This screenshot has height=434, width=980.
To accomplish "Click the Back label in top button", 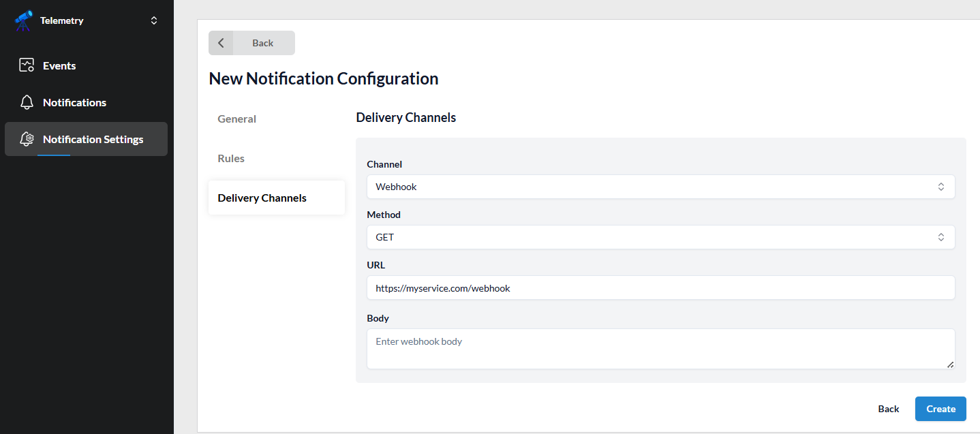I will (x=262, y=43).
